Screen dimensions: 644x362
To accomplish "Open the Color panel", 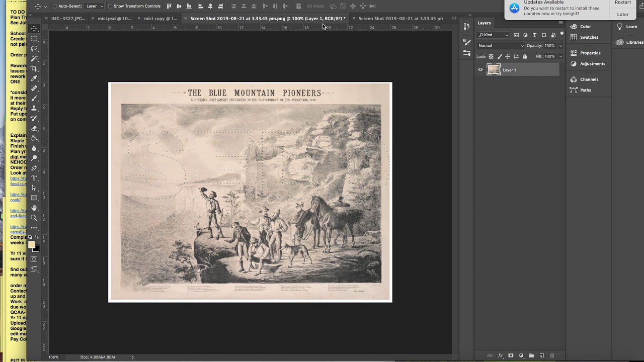I will click(585, 27).
